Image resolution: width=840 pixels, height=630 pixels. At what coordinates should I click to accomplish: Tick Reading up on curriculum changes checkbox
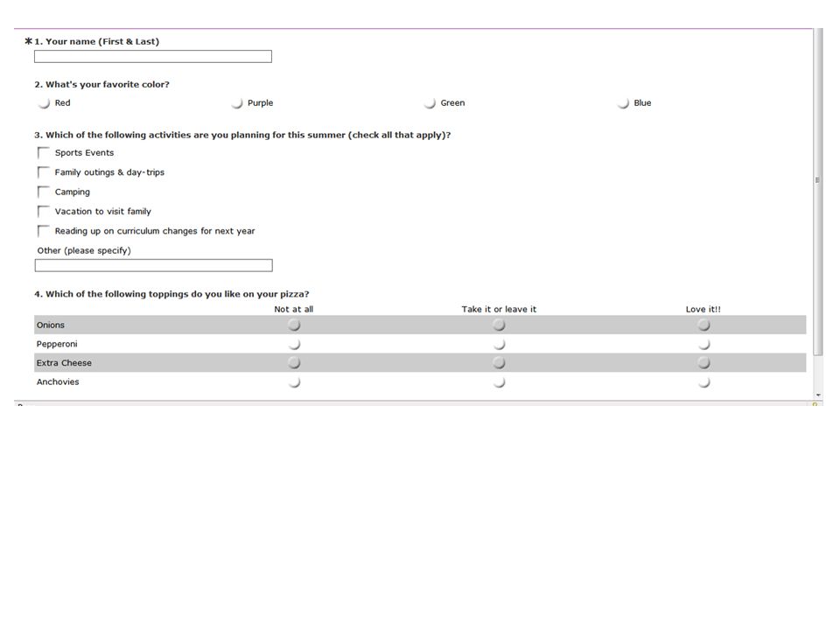point(44,231)
